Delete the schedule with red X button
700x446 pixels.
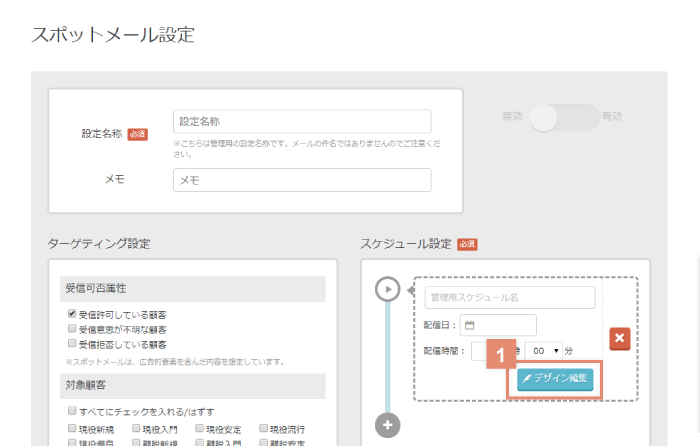(x=619, y=339)
